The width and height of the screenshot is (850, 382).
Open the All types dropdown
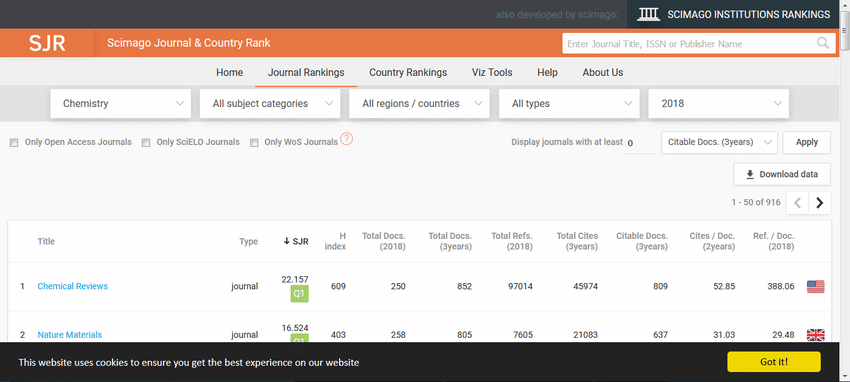tap(569, 103)
